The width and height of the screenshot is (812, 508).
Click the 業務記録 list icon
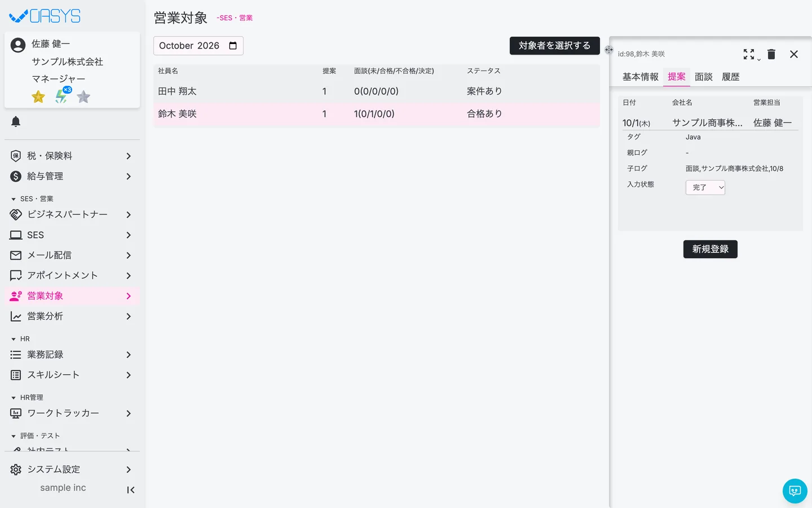[x=16, y=354]
